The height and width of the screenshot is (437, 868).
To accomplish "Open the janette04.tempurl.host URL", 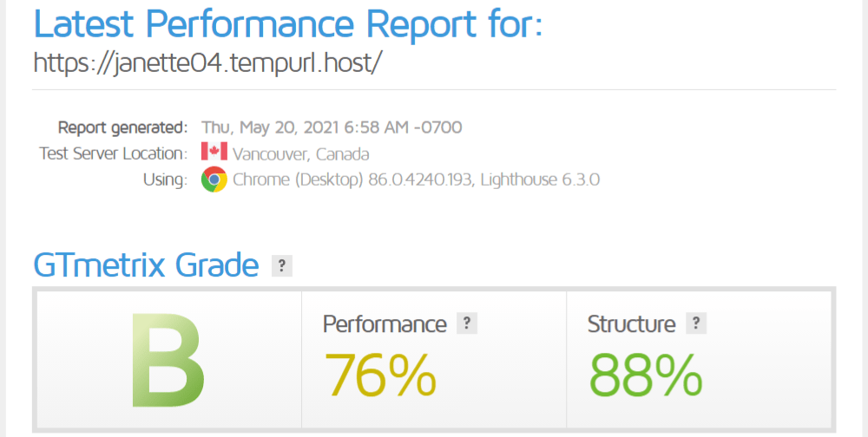I will (x=207, y=63).
